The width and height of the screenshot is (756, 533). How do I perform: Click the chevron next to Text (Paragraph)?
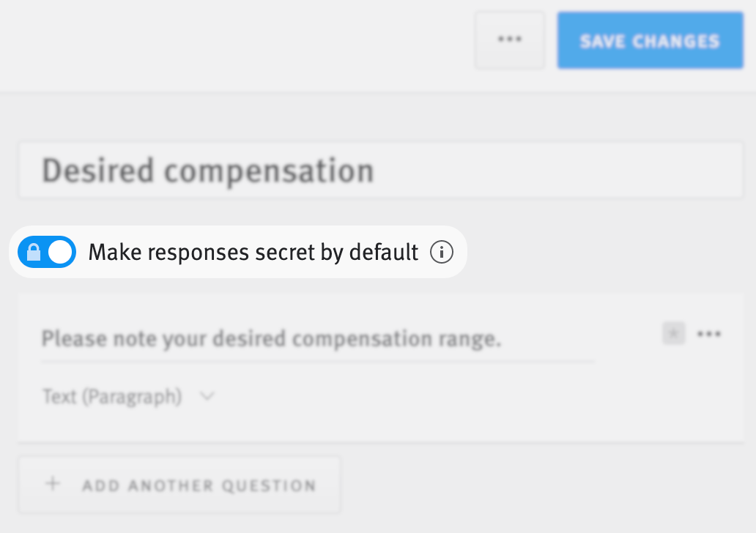[x=207, y=396]
